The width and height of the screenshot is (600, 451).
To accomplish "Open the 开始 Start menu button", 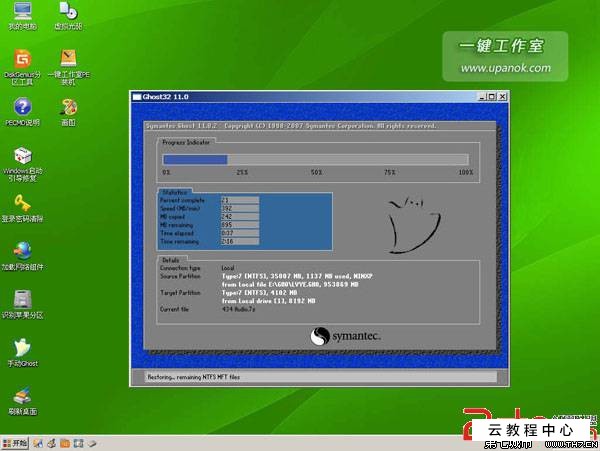I will pyautogui.click(x=16, y=441).
